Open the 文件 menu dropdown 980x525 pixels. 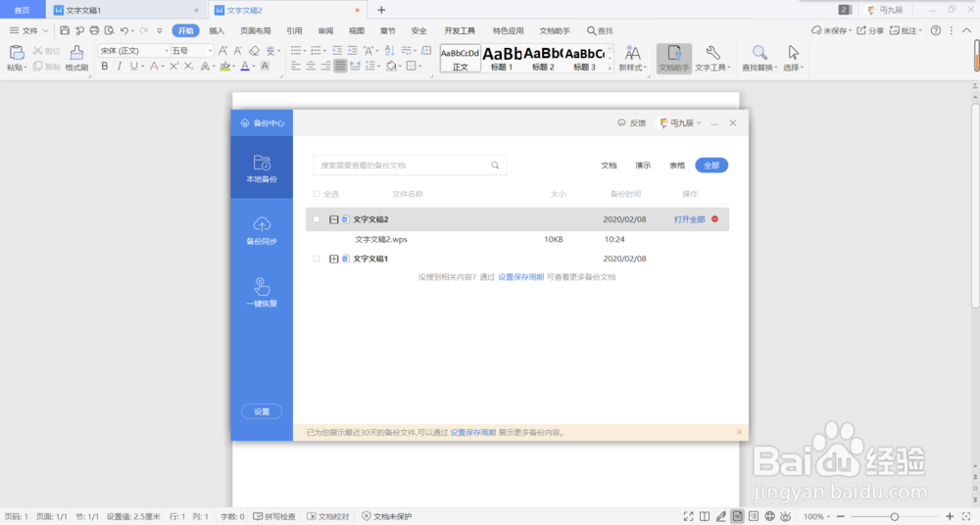28,30
